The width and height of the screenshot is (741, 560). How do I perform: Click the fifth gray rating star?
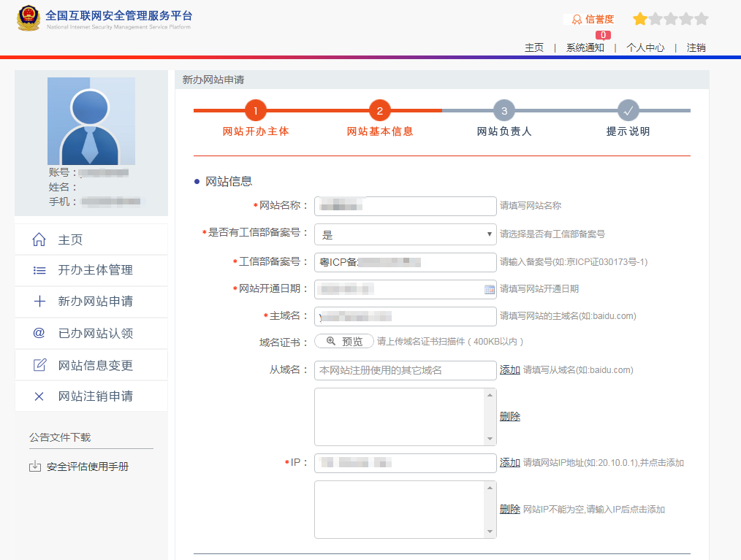click(702, 19)
